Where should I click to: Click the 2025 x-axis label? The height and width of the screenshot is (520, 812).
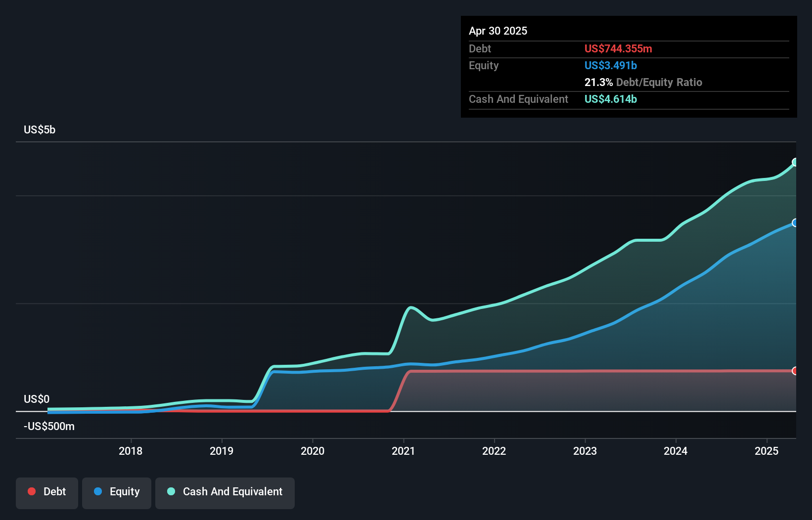tap(767, 451)
